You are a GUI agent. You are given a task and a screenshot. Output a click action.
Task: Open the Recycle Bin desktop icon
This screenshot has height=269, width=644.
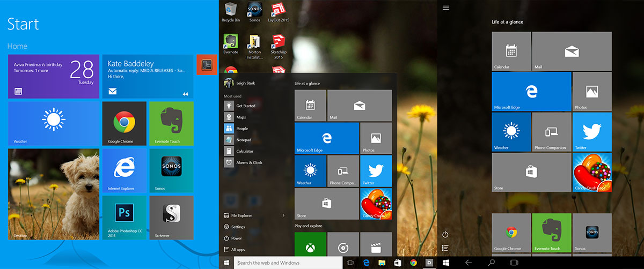[x=231, y=12]
